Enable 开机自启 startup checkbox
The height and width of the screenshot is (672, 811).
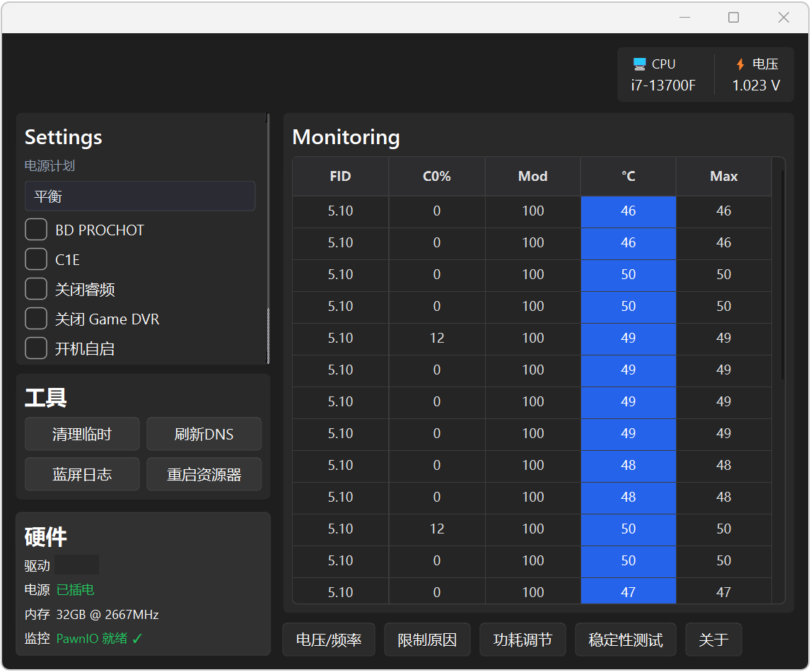[36, 348]
